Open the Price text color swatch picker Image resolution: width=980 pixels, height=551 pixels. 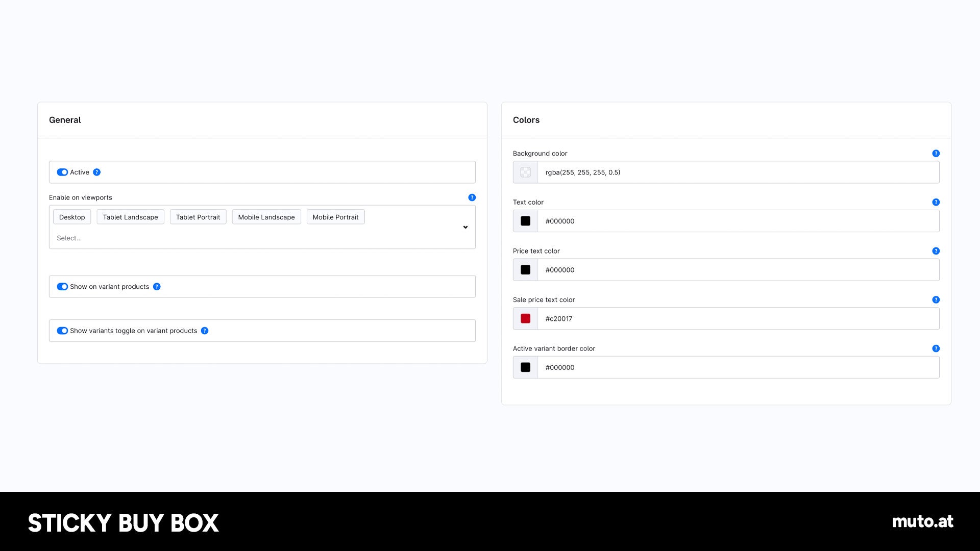525,270
